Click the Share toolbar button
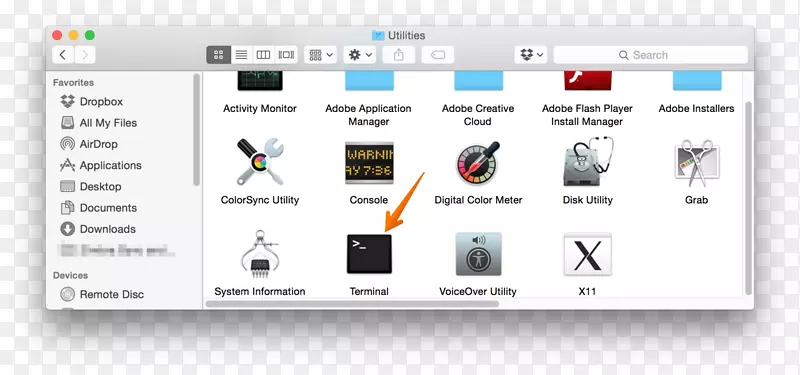 point(398,55)
